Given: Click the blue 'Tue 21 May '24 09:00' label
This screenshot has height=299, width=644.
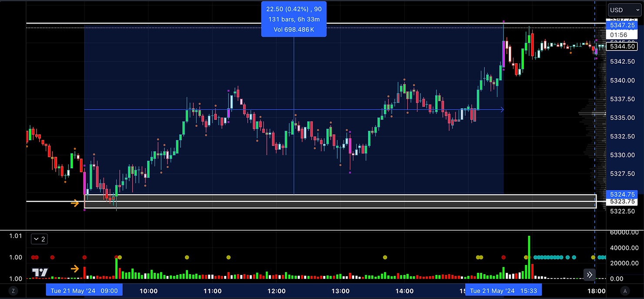Looking at the screenshot, I should 84,290.
